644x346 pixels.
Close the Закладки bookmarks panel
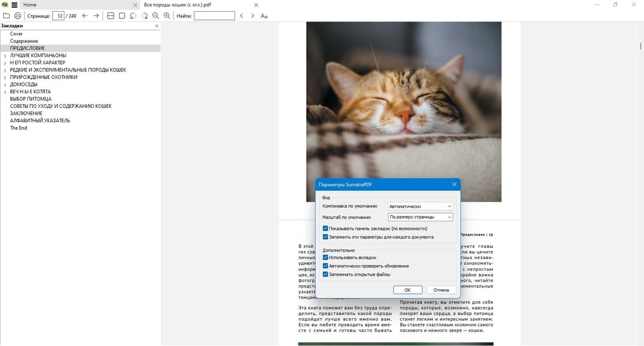(x=157, y=26)
